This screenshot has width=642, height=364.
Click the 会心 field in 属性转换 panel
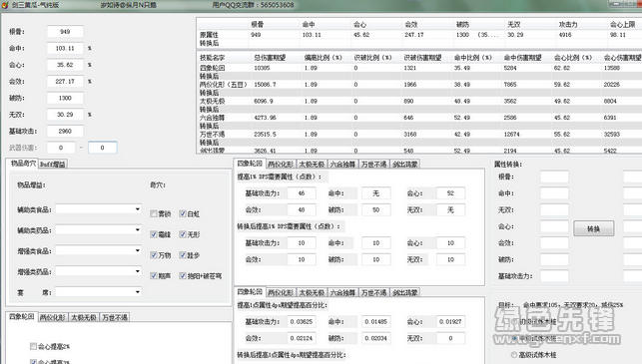click(554, 226)
